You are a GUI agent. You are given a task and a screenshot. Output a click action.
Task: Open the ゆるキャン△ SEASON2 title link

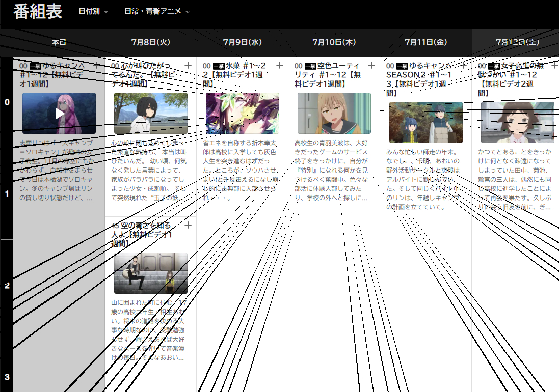[x=419, y=79]
